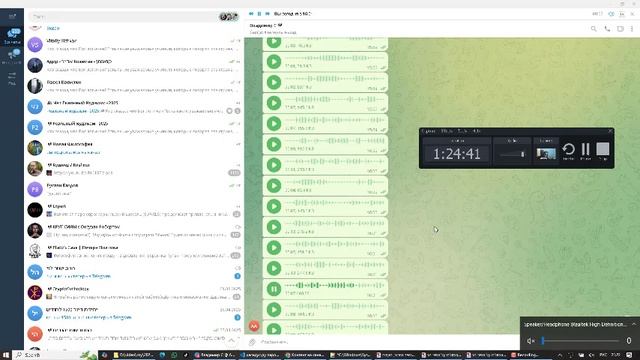Open the Effects menu in recorder widget
640x360 pixels.
coord(447,131)
